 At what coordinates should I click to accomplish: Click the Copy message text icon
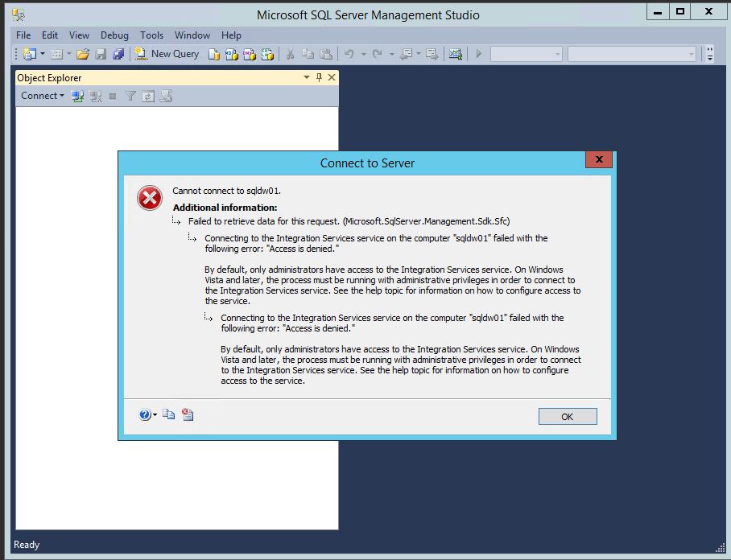click(169, 414)
